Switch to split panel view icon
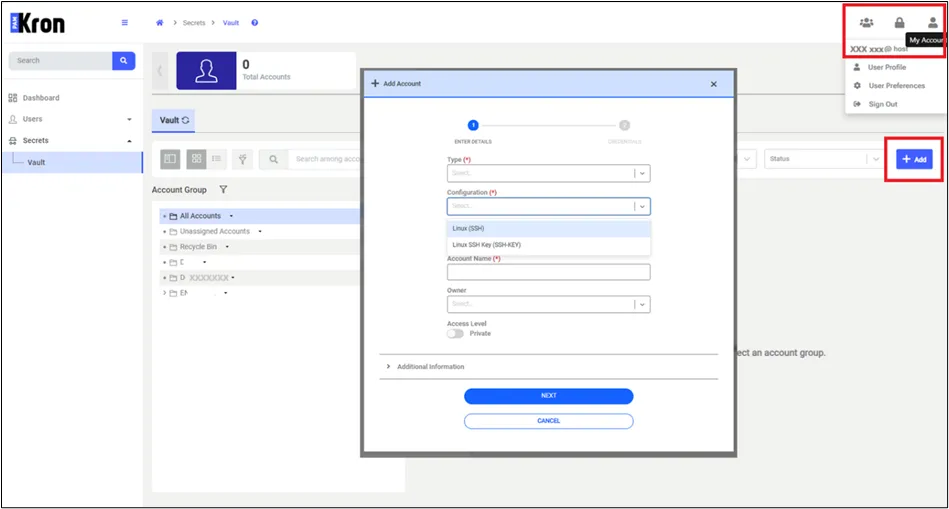The height and width of the screenshot is (509, 949). tap(170, 159)
